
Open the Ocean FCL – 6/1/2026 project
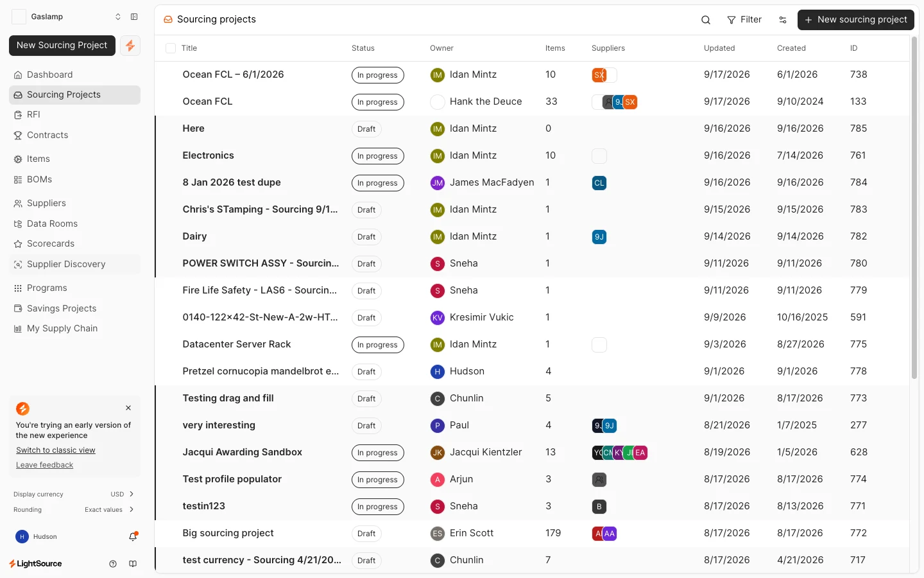click(x=234, y=74)
